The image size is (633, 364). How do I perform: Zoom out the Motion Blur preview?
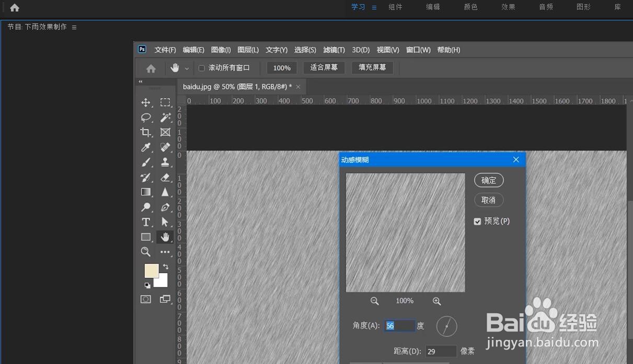coord(374,301)
